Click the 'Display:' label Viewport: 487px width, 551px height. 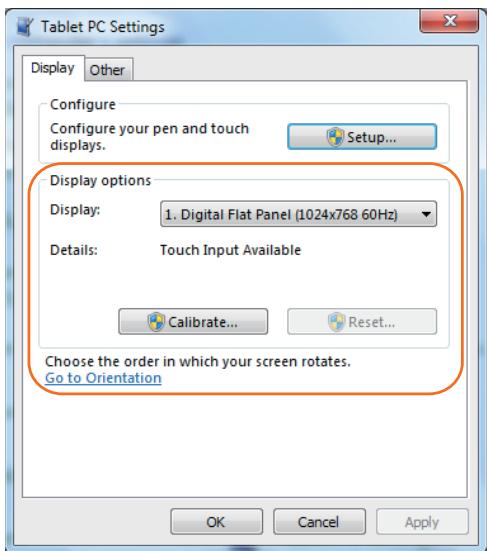click(x=75, y=210)
